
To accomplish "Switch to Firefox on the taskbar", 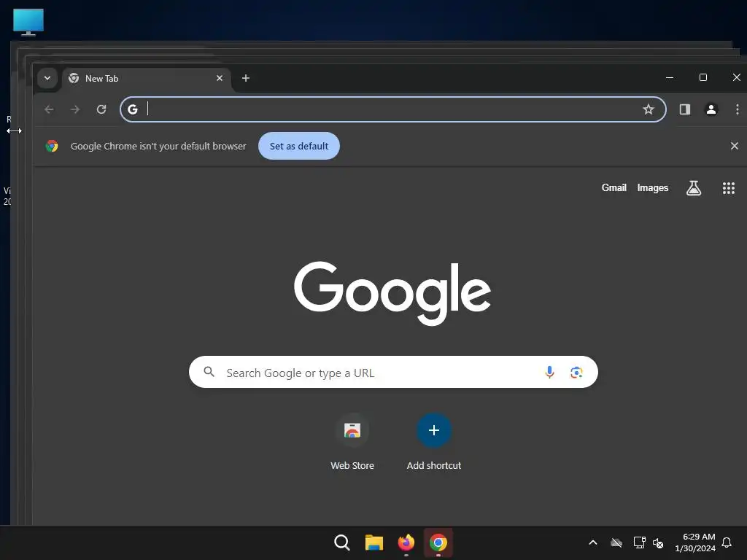I will pos(406,542).
